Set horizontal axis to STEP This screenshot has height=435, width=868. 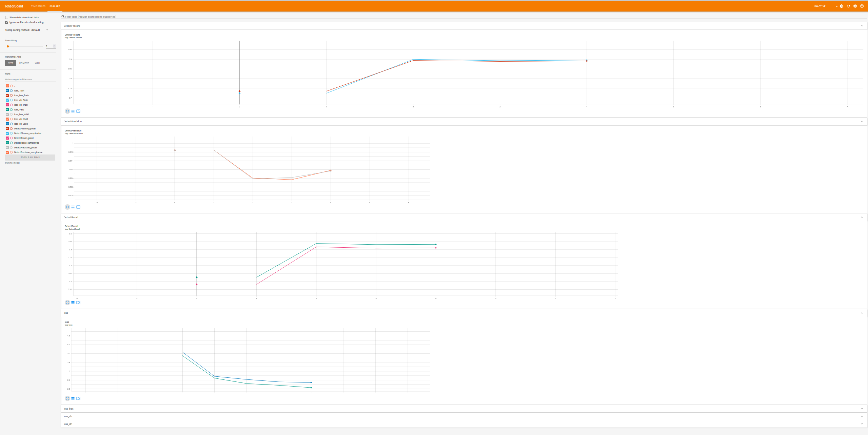[11, 63]
